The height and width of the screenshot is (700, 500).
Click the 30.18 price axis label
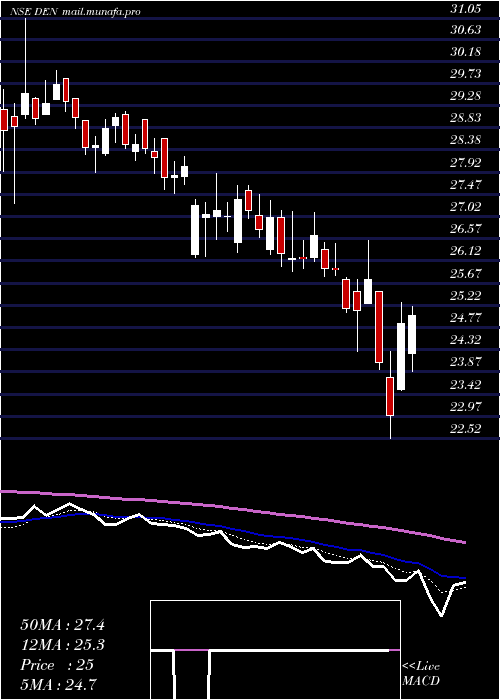click(465, 51)
